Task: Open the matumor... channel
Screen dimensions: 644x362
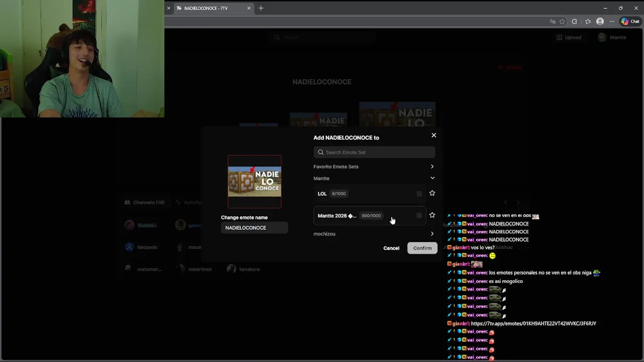Action: tap(144, 269)
